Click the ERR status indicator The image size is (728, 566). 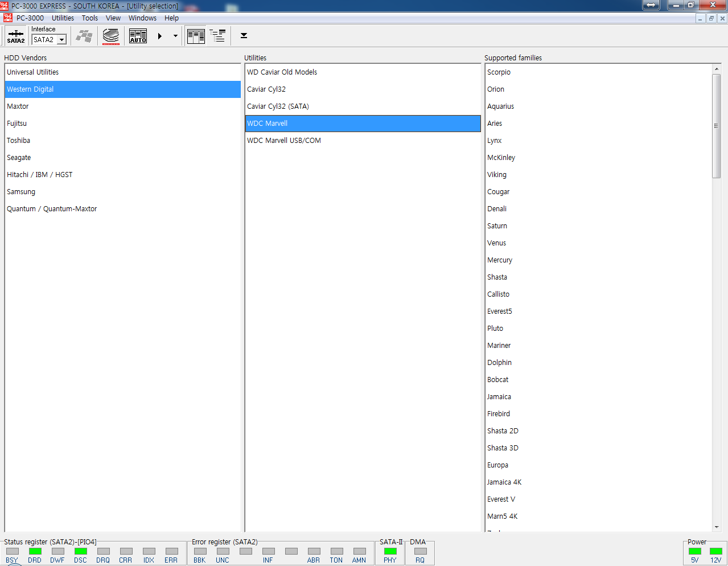click(171, 551)
